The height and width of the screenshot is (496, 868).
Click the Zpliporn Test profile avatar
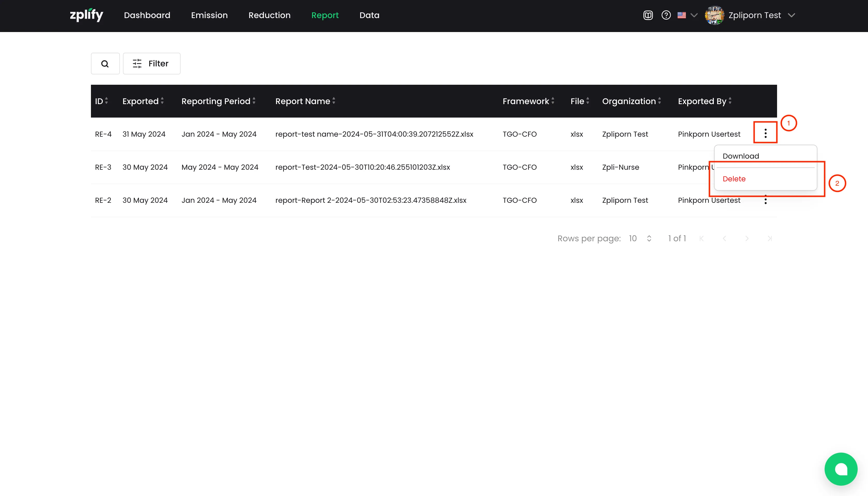(x=714, y=15)
